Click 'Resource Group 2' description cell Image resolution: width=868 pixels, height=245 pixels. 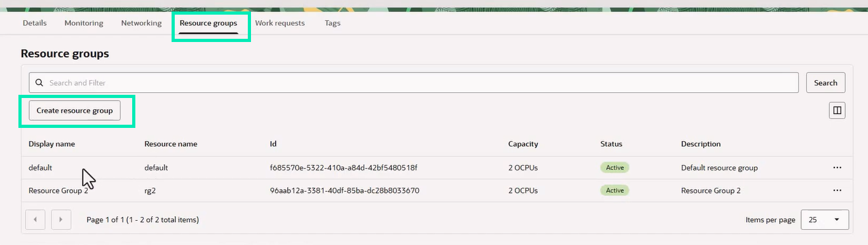[x=711, y=190]
